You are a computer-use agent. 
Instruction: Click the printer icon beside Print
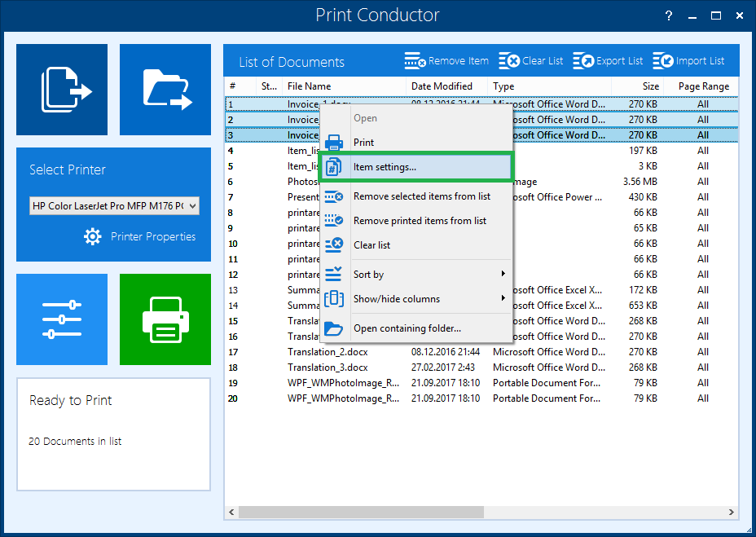point(334,143)
